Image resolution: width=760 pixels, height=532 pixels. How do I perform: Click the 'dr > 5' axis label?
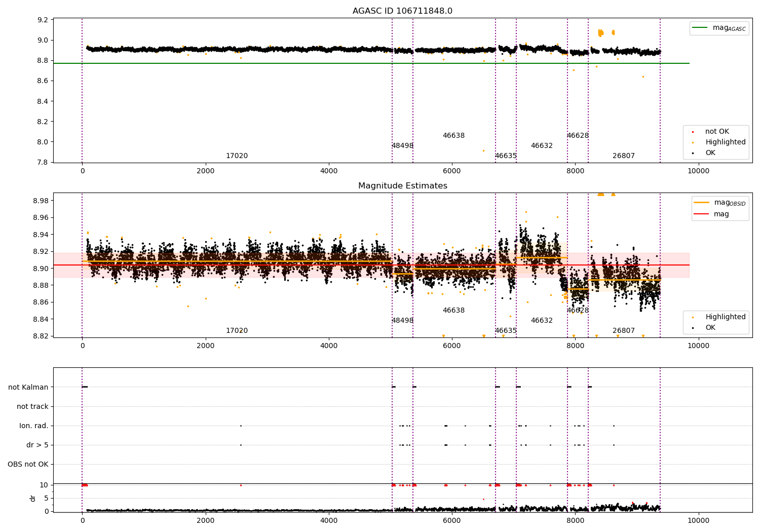tap(37, 445)
